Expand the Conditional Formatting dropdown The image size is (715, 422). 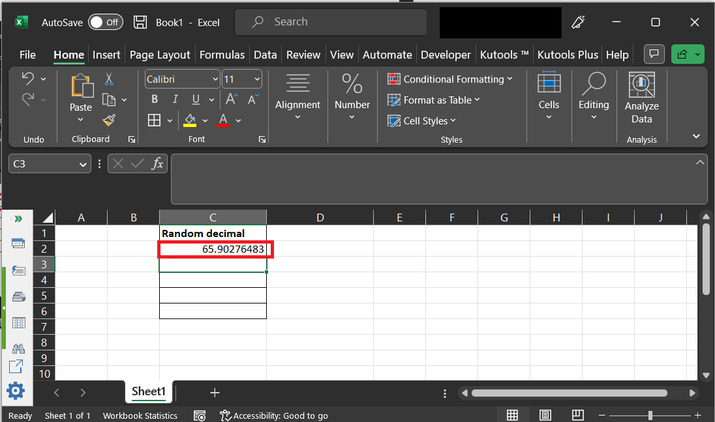coord(451,79)
